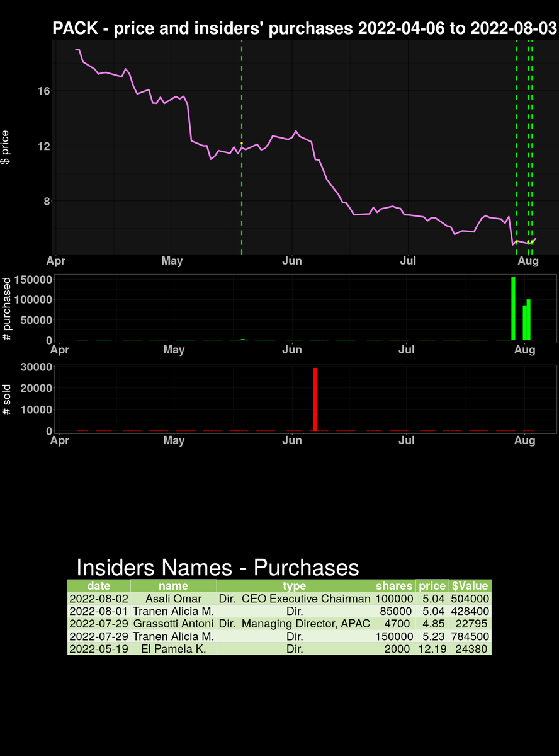Select the '100000' shares cell in the table
This screenshot has width=559, height=756.
[x=394, y=598]
